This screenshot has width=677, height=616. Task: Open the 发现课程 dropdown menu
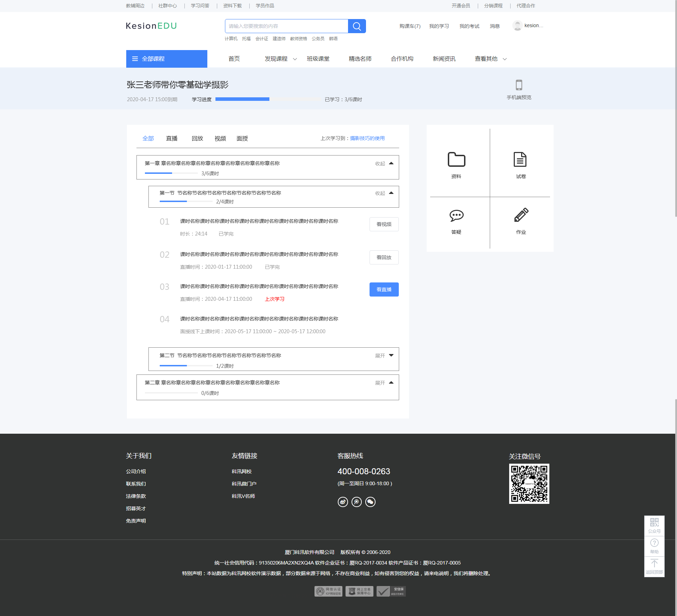pyautogui.click(x=281, y=59)
